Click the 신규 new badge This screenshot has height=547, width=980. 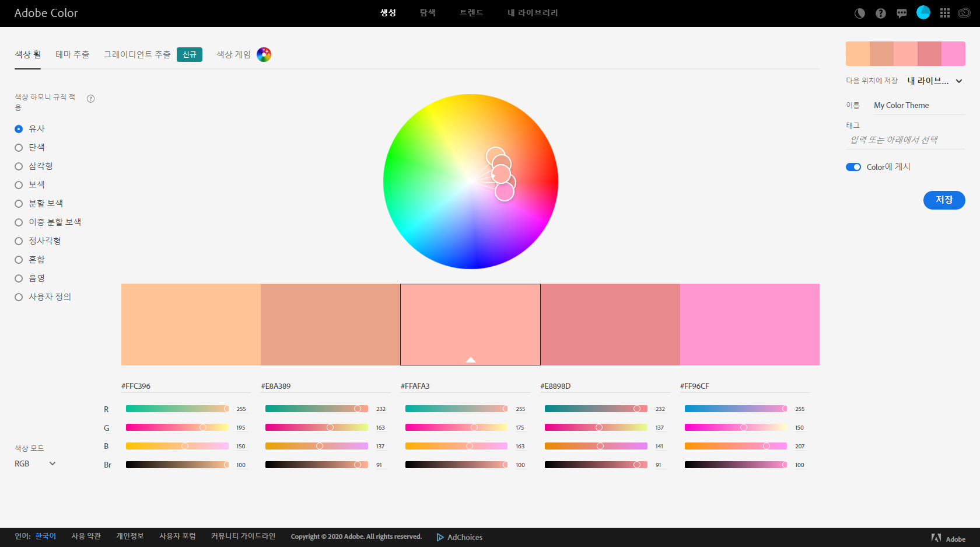coord(190,54)
